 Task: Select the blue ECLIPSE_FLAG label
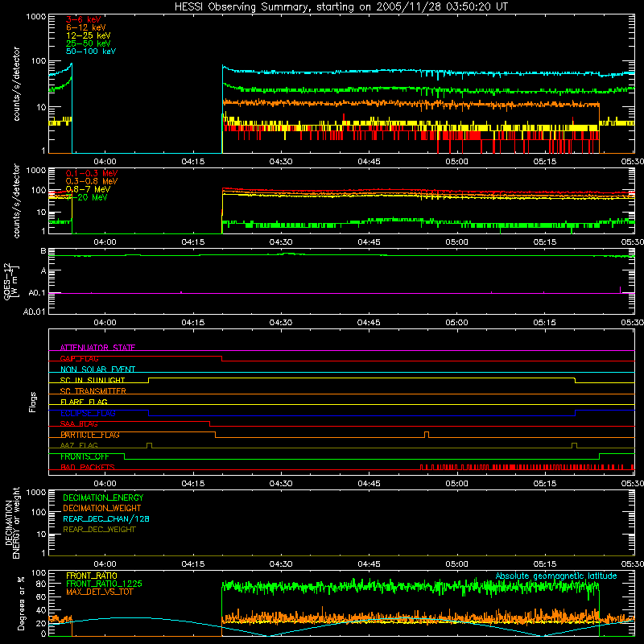click(88, 413)
